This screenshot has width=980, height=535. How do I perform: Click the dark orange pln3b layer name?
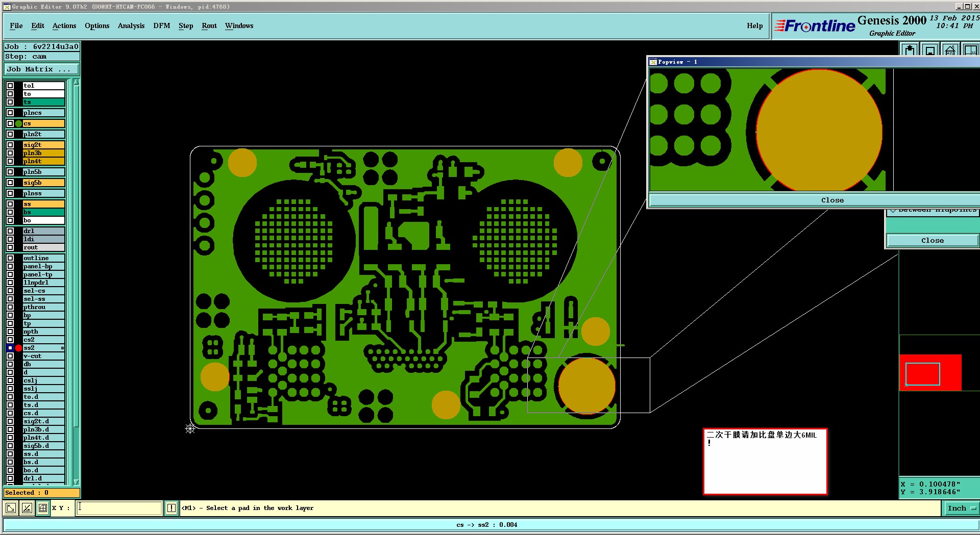tap(43, 153)
